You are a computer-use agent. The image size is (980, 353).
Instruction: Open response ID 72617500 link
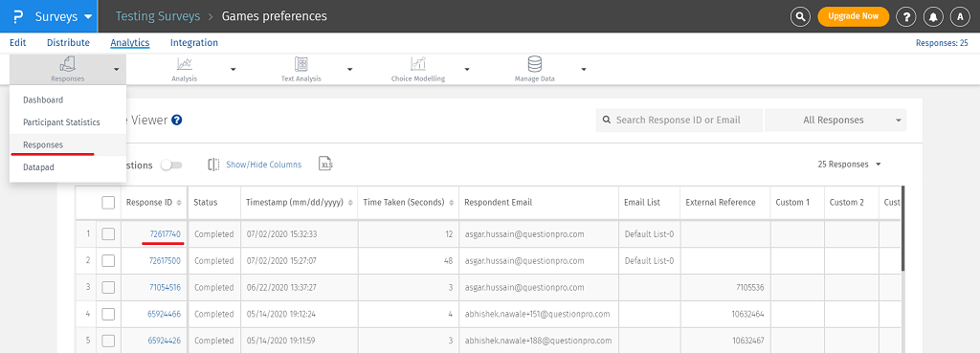(165, 261)
